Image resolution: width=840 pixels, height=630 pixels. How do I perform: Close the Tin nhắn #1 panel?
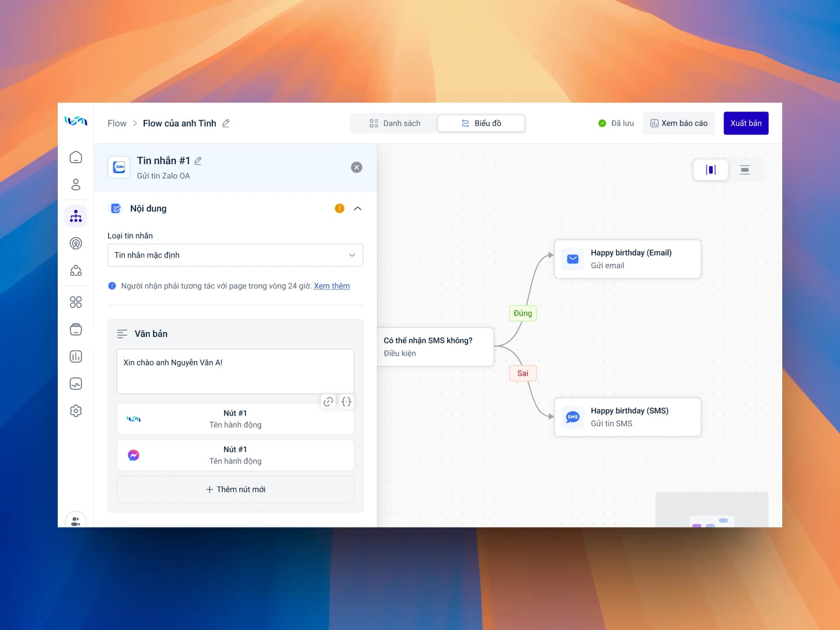(x=357, y=167)
